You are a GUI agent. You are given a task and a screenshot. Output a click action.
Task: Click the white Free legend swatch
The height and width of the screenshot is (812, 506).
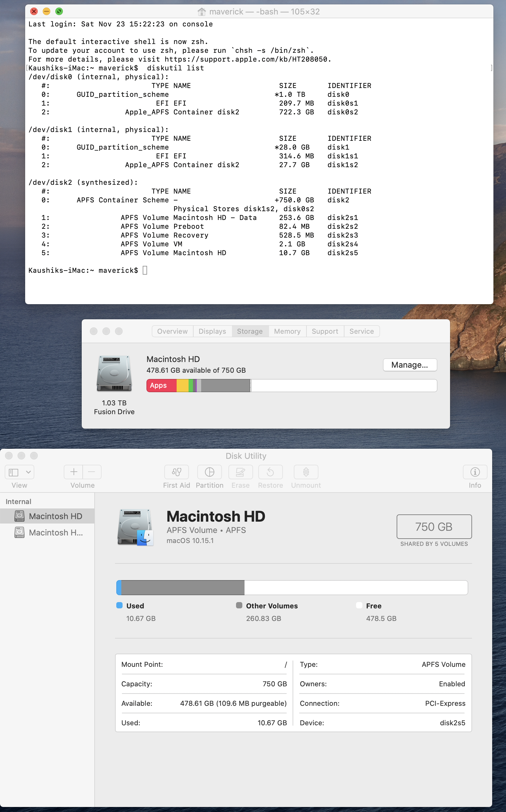[x=359, y=605]
